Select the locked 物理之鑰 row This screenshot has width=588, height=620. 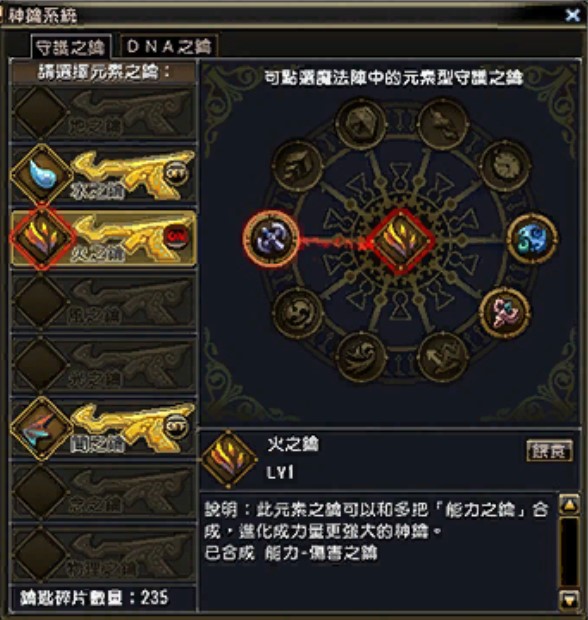click(104, 553)
